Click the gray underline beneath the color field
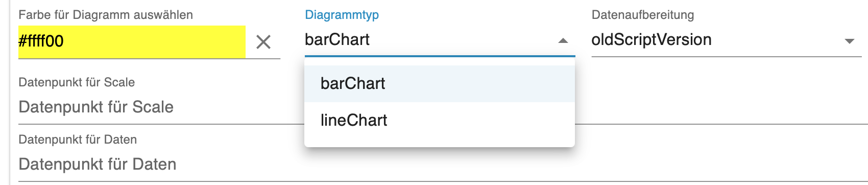 (x=149, y=59)
